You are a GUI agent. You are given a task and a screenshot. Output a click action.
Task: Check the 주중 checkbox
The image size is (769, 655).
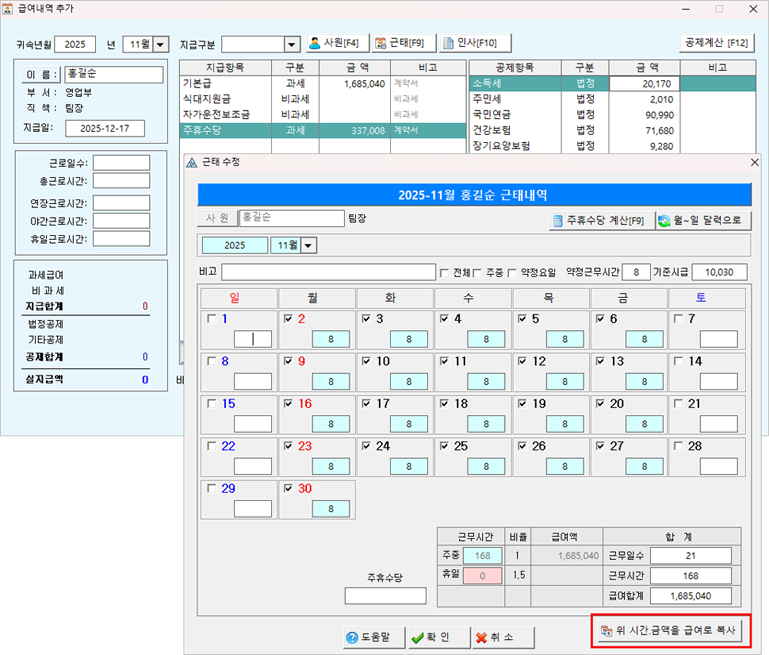[x=477, y=273]
